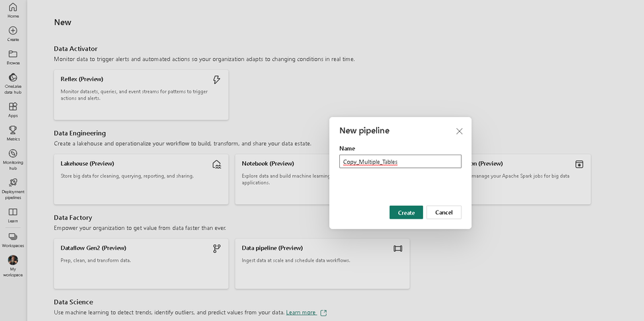Open the Monitoring hub
Screen dimensions: 644x321
(x=13, y=160)
